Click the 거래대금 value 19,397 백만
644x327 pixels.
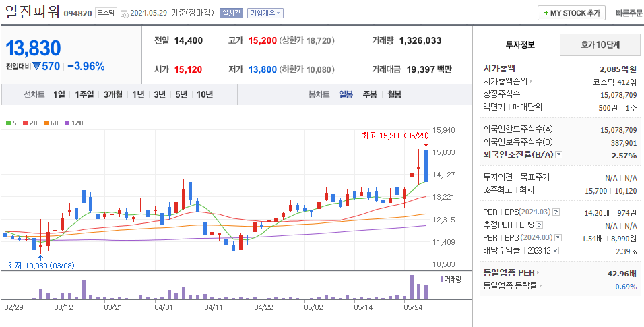[x=429, y=69]
